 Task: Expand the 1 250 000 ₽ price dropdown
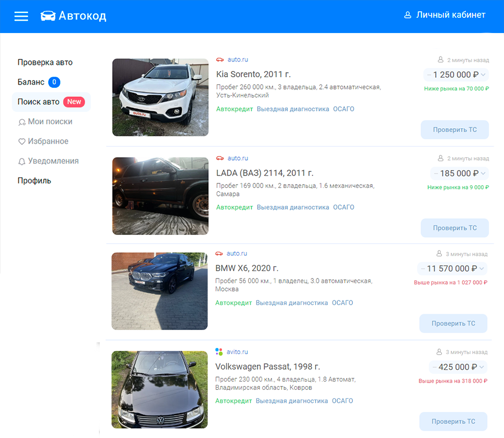pyautogui.click(x=483, y=75)
